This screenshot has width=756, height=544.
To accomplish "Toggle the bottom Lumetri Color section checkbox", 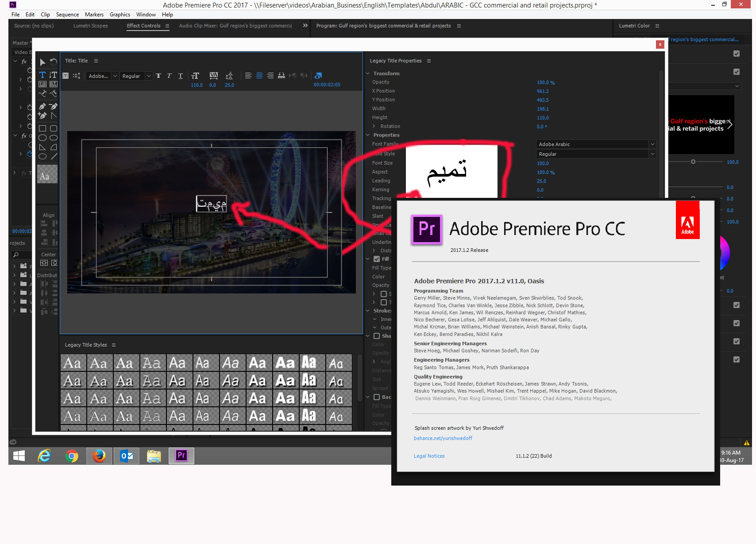I will (x=737, y=359).
